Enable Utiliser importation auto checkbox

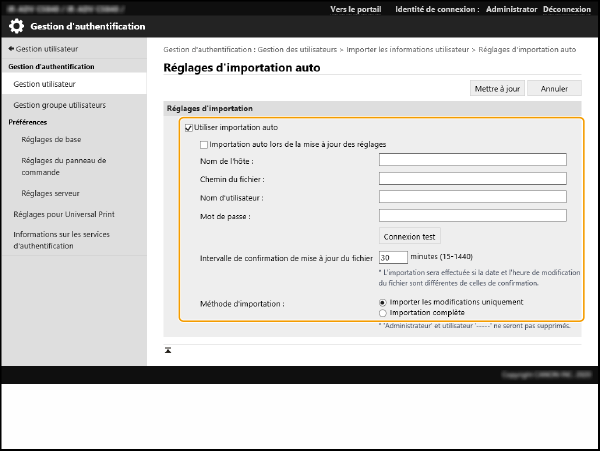[x=188, y=128]
